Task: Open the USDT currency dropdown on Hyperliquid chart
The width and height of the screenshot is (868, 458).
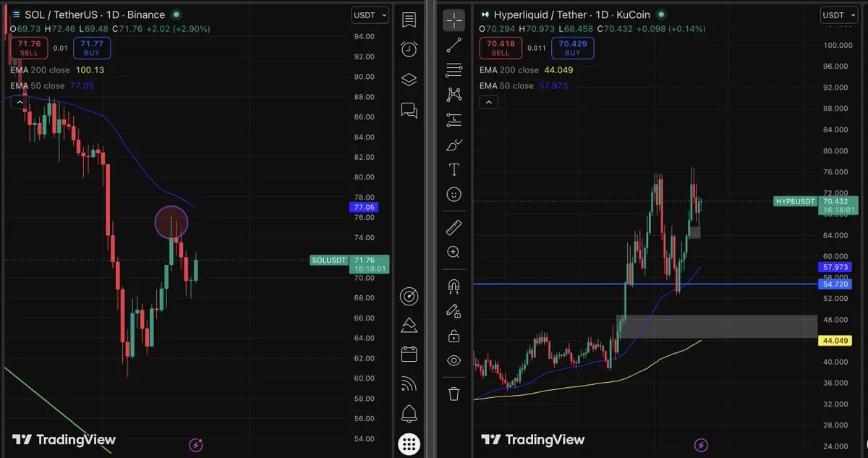Action: [839, 15]
